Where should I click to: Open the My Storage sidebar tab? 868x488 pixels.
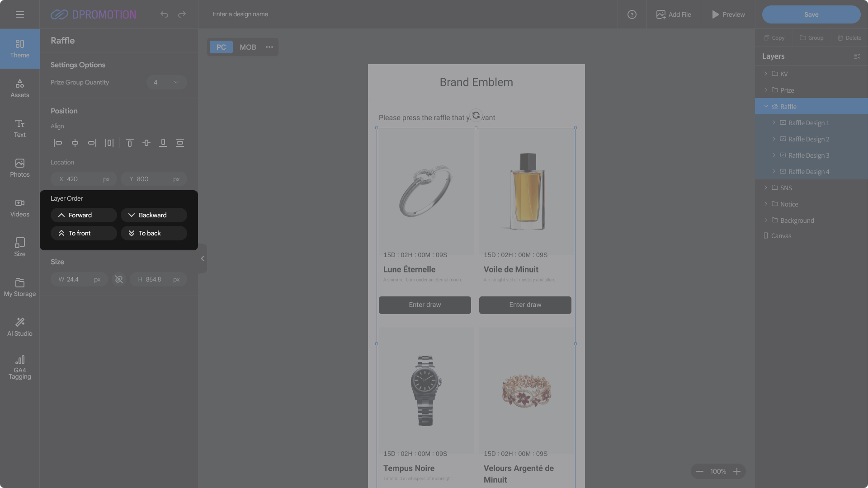click(x=20, y=287)
